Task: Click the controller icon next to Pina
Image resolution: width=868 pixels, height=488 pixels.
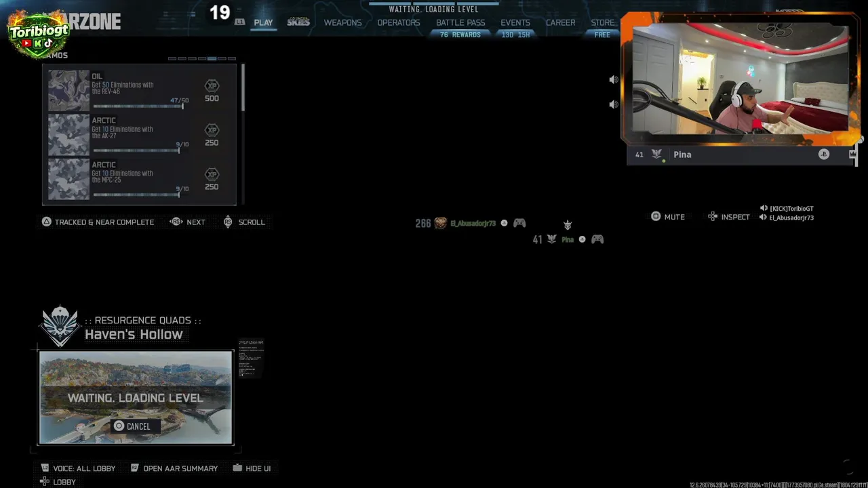Action: tap(597, 239)
